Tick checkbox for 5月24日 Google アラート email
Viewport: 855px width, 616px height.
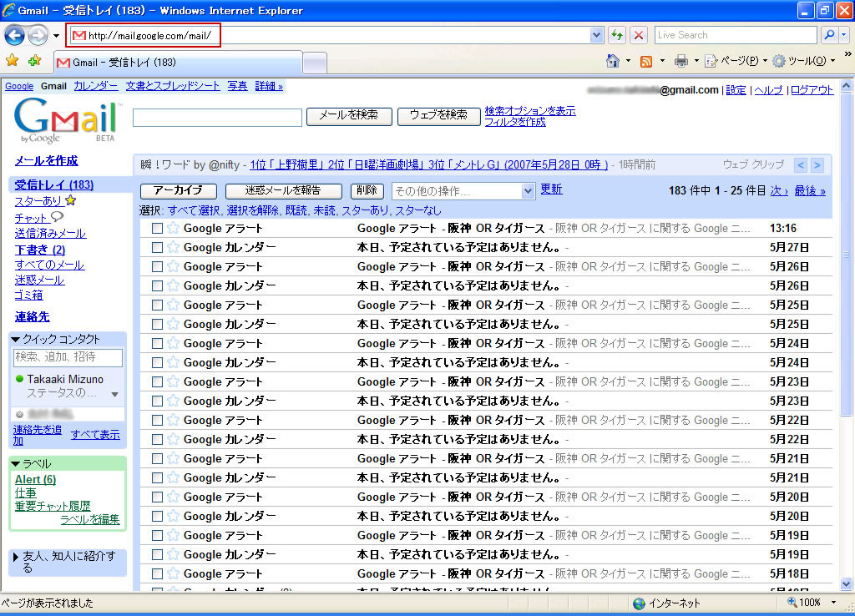157,343
